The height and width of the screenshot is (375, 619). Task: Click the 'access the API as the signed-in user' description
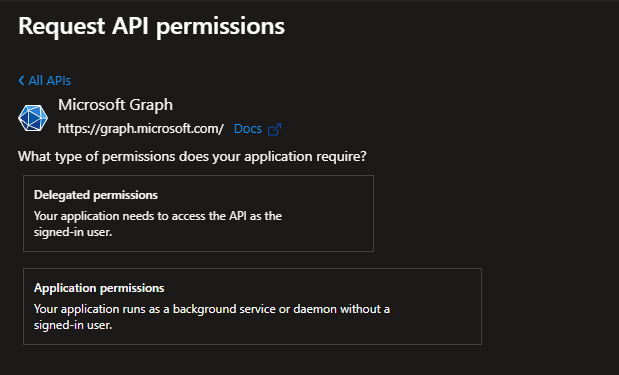pos(158,224)
